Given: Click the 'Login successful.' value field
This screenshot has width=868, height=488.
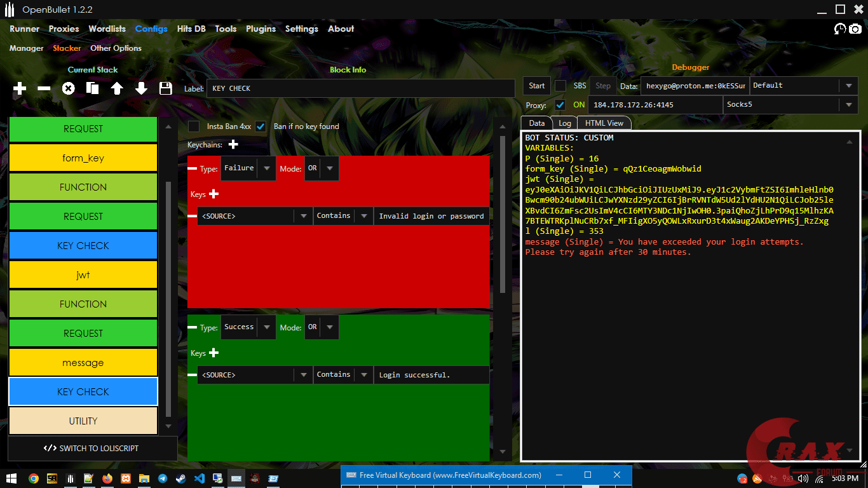Looking at the screenshot, I should tap(432, 375).
